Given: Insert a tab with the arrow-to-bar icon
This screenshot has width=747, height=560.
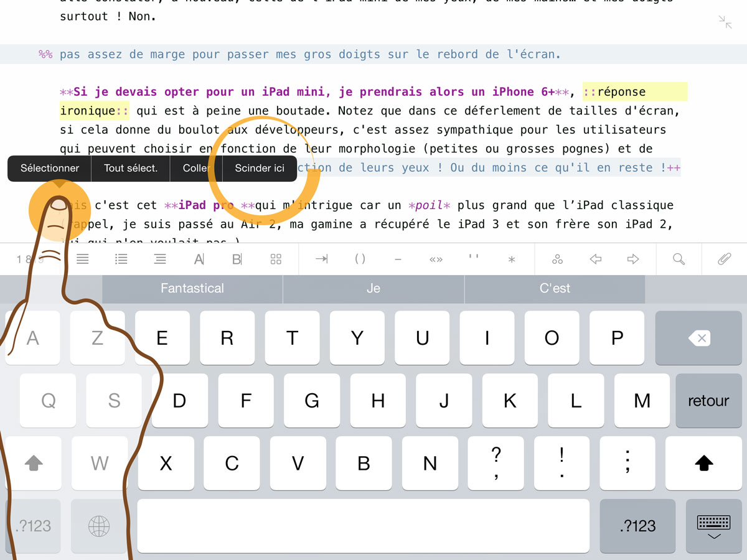Looking at the screenshot, I should click(x=321, y=259).
